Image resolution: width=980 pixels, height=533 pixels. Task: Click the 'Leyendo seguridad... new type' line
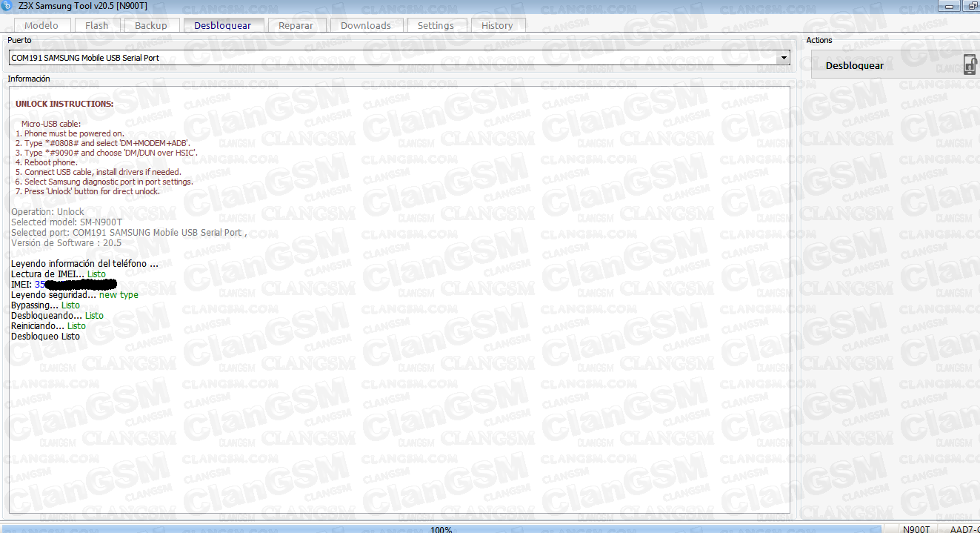74,295
